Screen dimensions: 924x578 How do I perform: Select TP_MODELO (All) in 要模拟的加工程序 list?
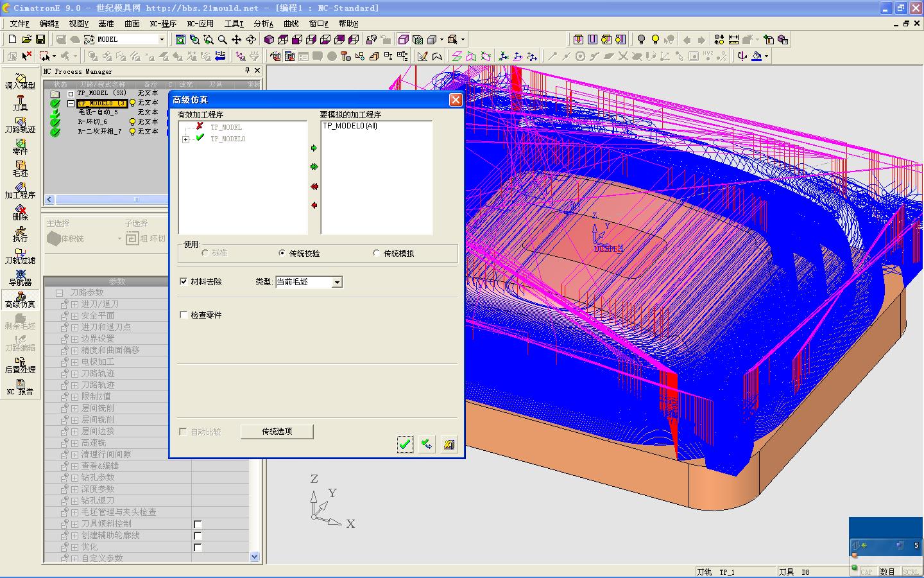[350, 126]
